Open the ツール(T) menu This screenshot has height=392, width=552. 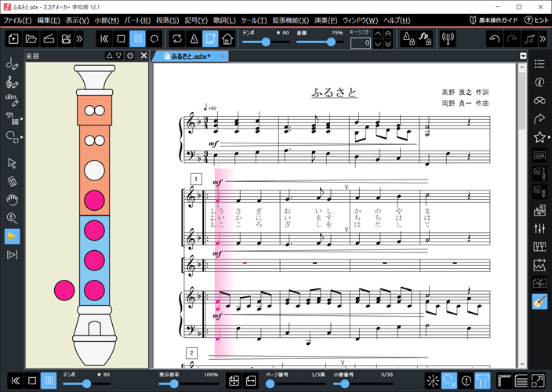tap(254, 20)
